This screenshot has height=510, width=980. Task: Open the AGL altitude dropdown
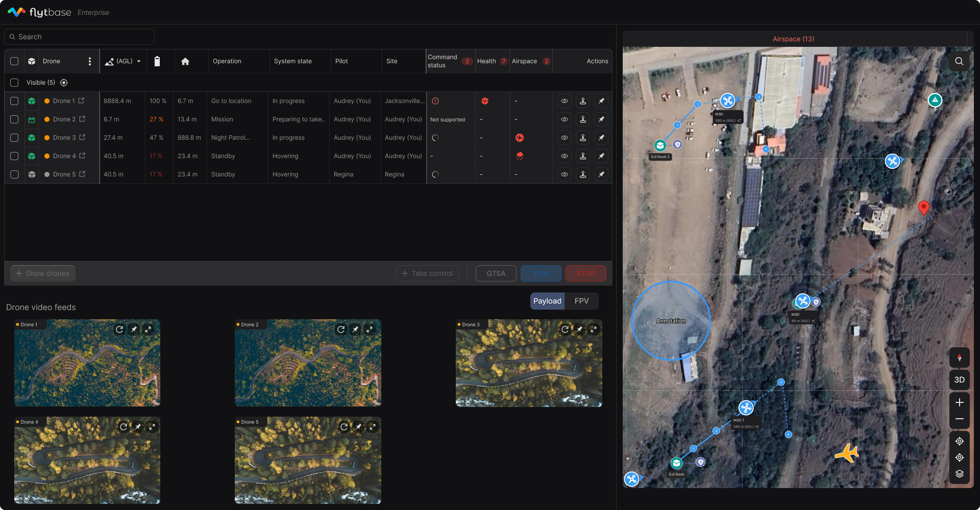tap(123, 61)
